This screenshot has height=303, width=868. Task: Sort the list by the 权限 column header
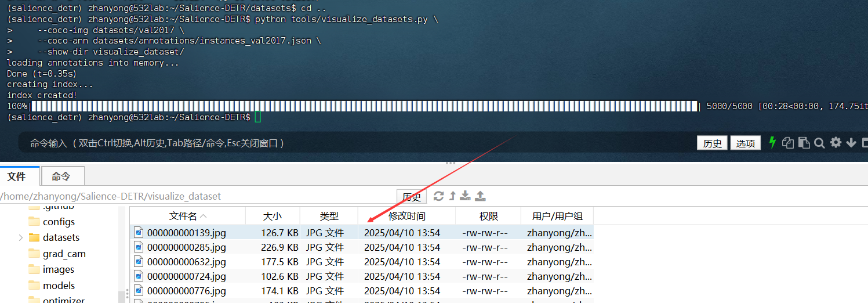click(x=488, y=216)
